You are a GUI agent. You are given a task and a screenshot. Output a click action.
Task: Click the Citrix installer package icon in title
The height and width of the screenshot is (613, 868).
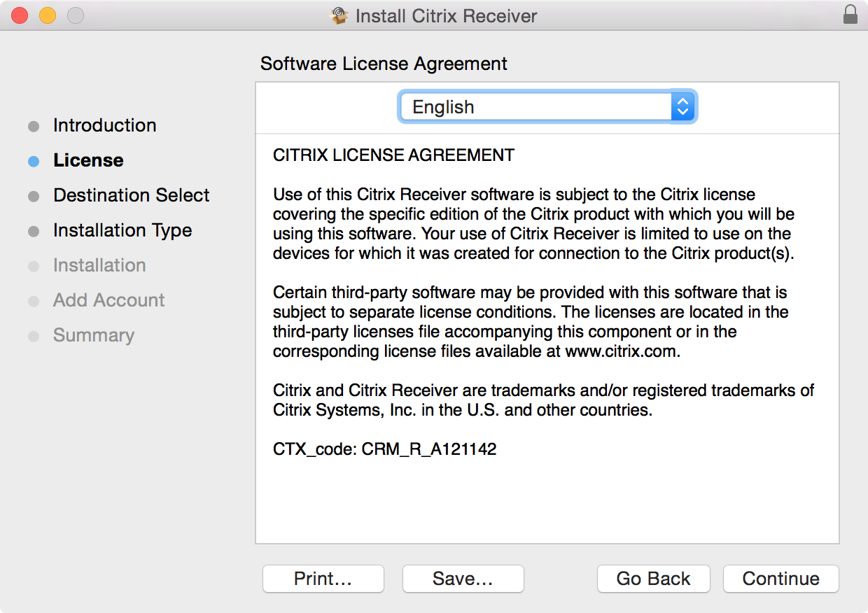tap(339, 15)
